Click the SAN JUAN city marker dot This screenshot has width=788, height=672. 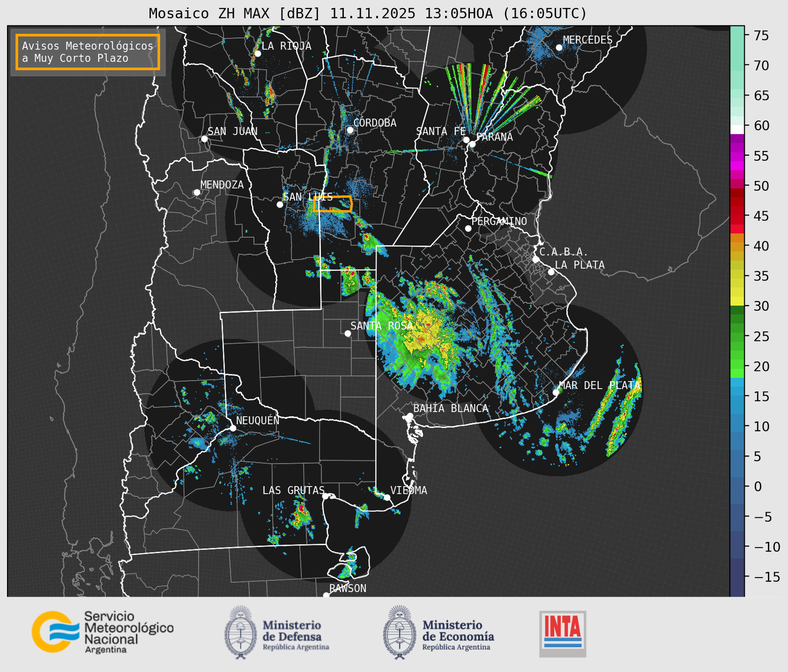[x=204, y=139]
